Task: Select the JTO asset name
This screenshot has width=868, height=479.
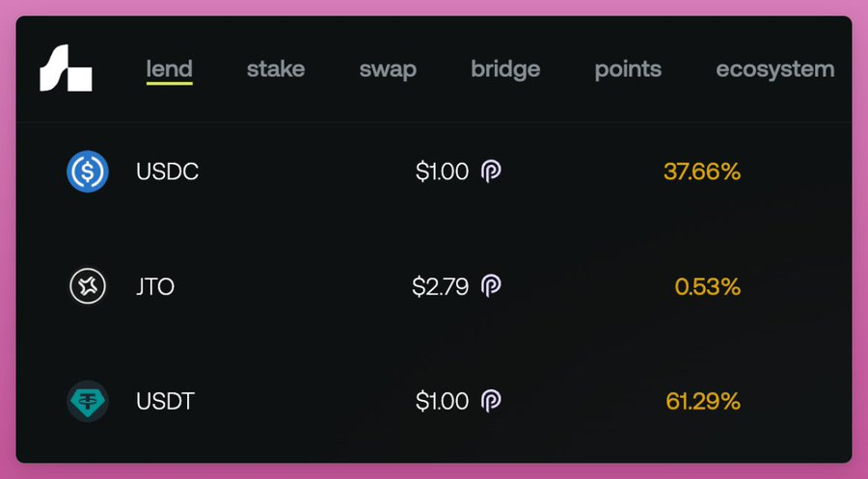Action: pyautogui.click(x=155, y=287)
